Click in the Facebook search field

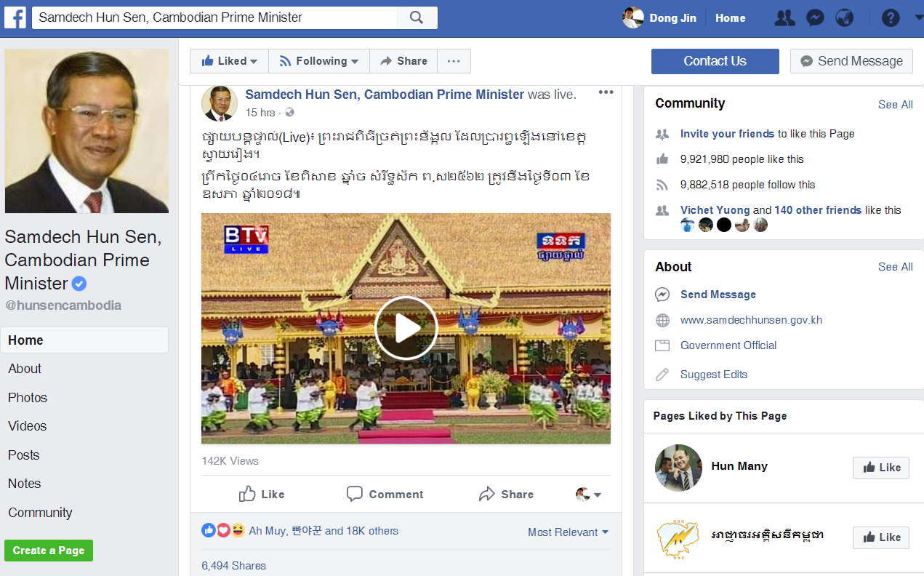click(x=214, y=17)
